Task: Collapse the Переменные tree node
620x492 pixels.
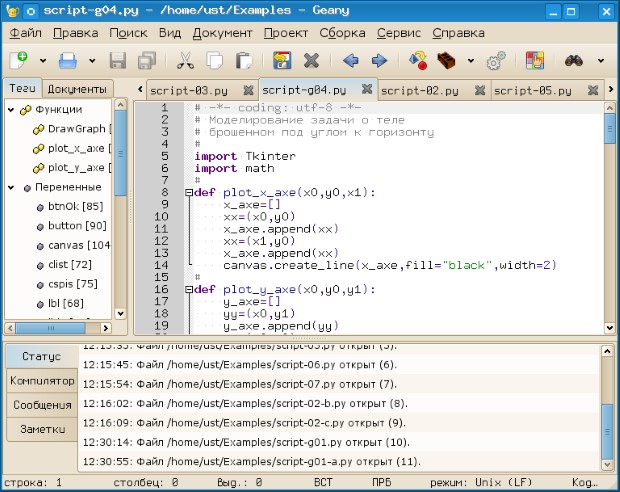Action: [11, 187]
